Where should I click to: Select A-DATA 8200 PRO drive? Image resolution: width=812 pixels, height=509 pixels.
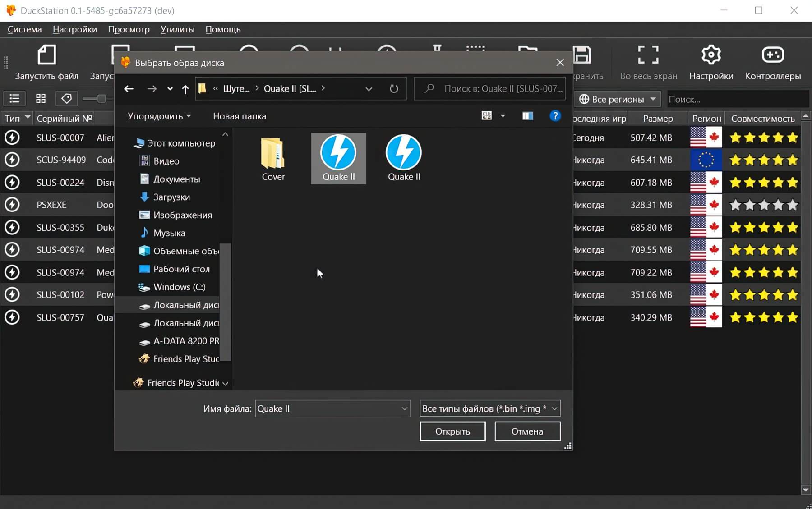coord(179,341)
